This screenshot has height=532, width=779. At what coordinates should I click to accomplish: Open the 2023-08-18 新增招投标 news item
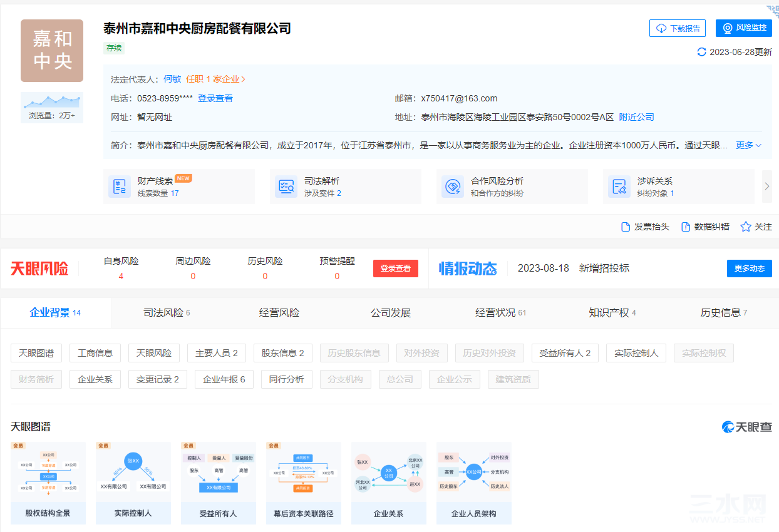(574, 269)
